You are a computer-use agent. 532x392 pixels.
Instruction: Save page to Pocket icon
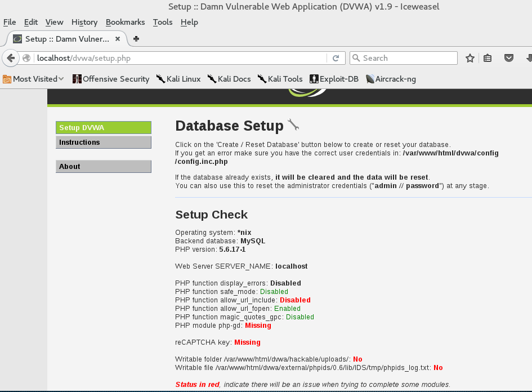tap(508, 58)
